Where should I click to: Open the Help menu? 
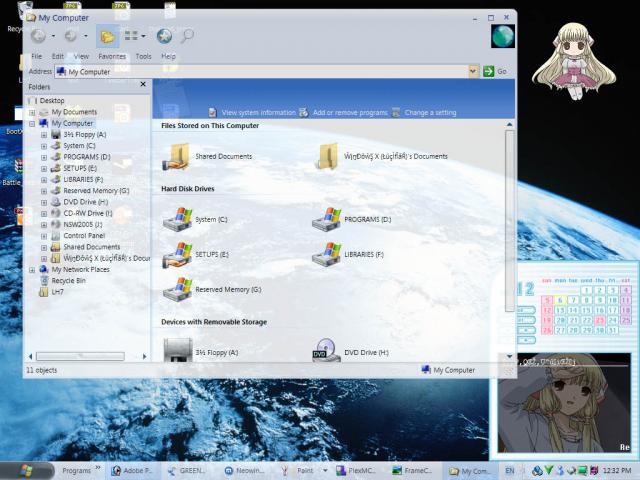168,56
